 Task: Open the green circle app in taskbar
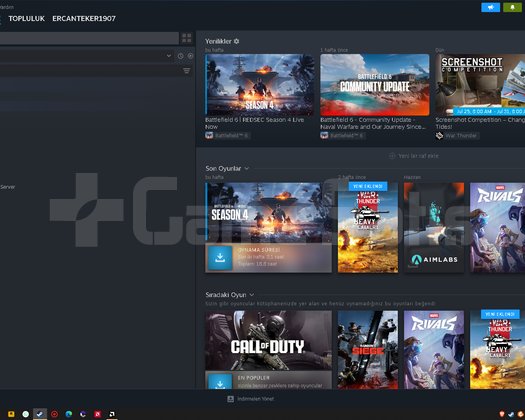(25, 414)
